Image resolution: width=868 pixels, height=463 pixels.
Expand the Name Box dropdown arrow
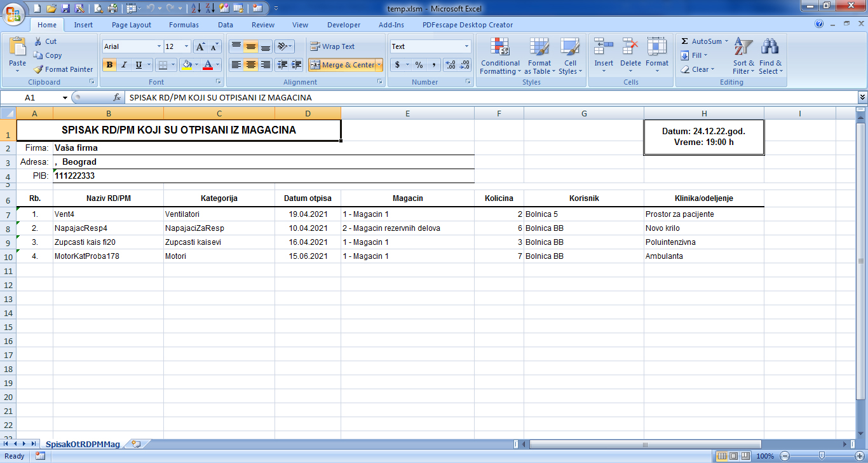[x=65, y=98]
